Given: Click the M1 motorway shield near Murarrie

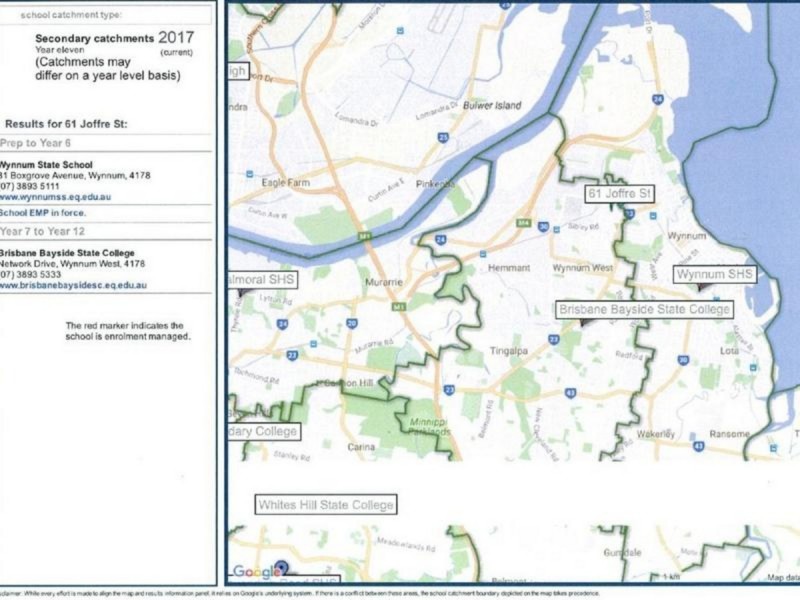Looking at the screenshot, I should pos(399,306).
